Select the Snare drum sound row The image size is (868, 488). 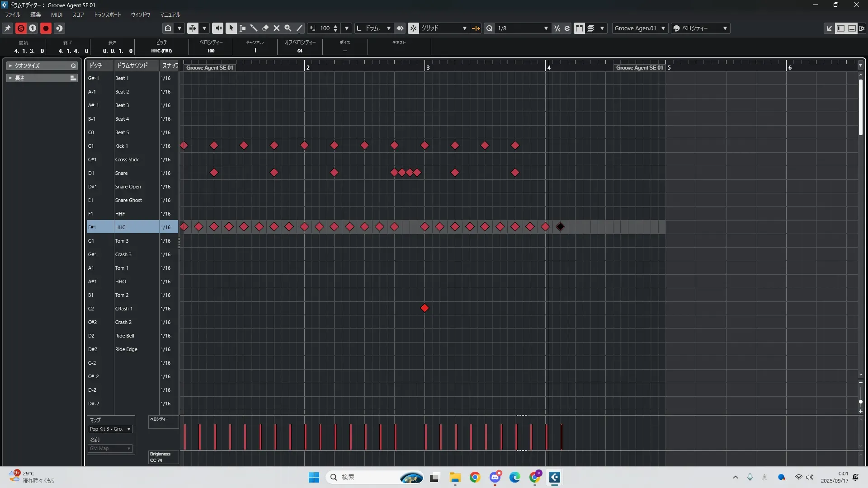point(121,173)
